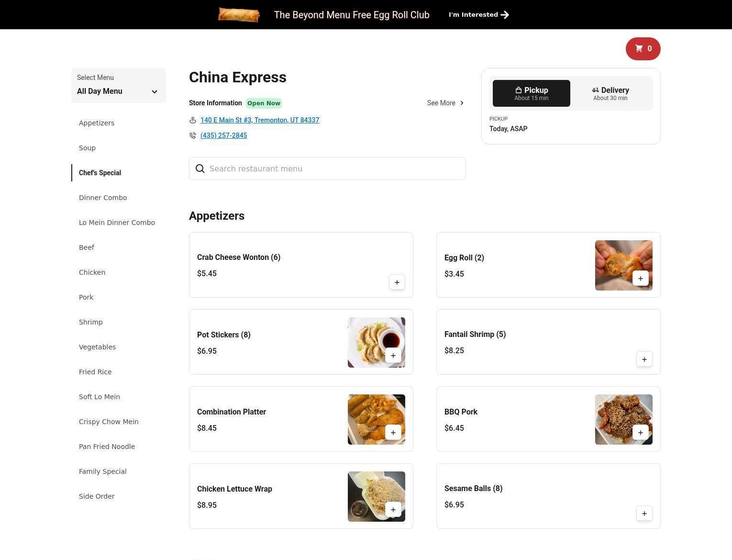Open the Select Menu dropdown
This screenshot has width=732, height=560.
pos(119,85)
